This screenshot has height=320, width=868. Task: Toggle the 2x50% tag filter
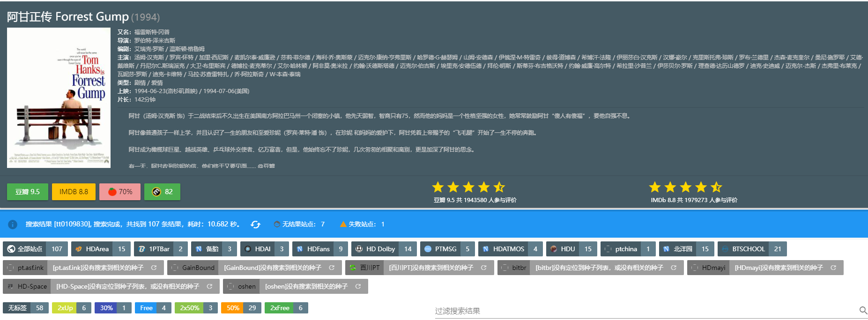click(x=196, y=308)
